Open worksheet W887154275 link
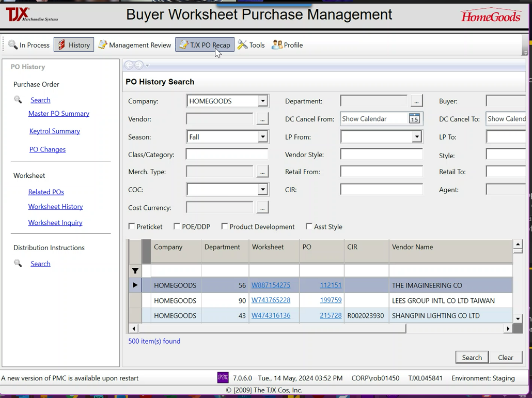Viewport: 532px width, 398px height. tap(271, 285)
